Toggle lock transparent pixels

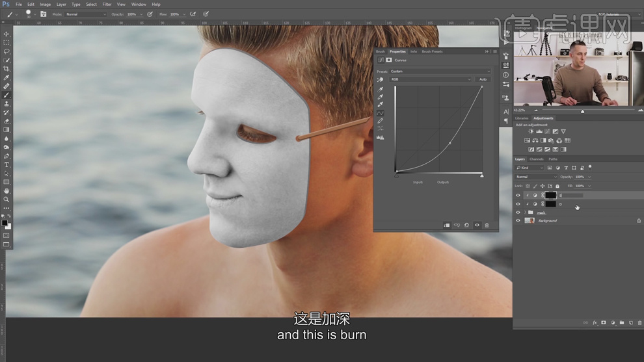point(528,186)
